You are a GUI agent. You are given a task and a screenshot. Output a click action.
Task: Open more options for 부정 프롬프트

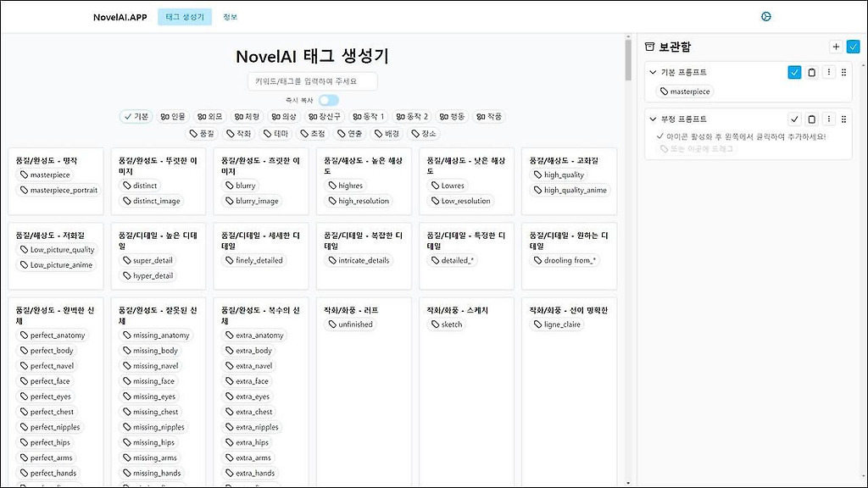coord(829,119)
